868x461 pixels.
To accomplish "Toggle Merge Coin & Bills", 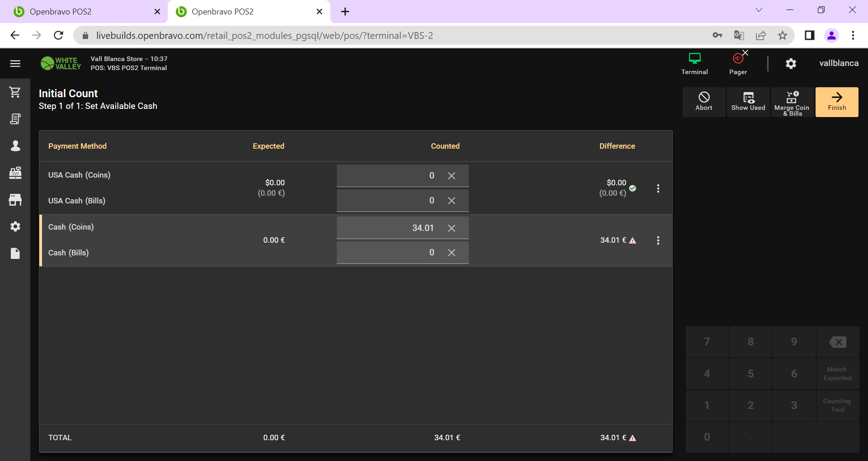I will 792,102.
